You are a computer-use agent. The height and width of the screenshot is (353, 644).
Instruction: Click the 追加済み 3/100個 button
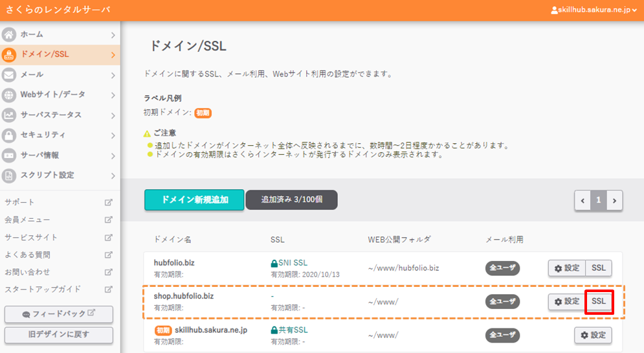pos(292,199)
